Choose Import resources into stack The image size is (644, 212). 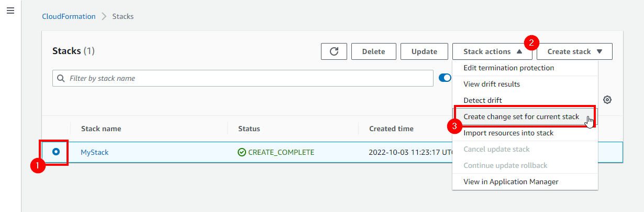[x=525, y=133]
